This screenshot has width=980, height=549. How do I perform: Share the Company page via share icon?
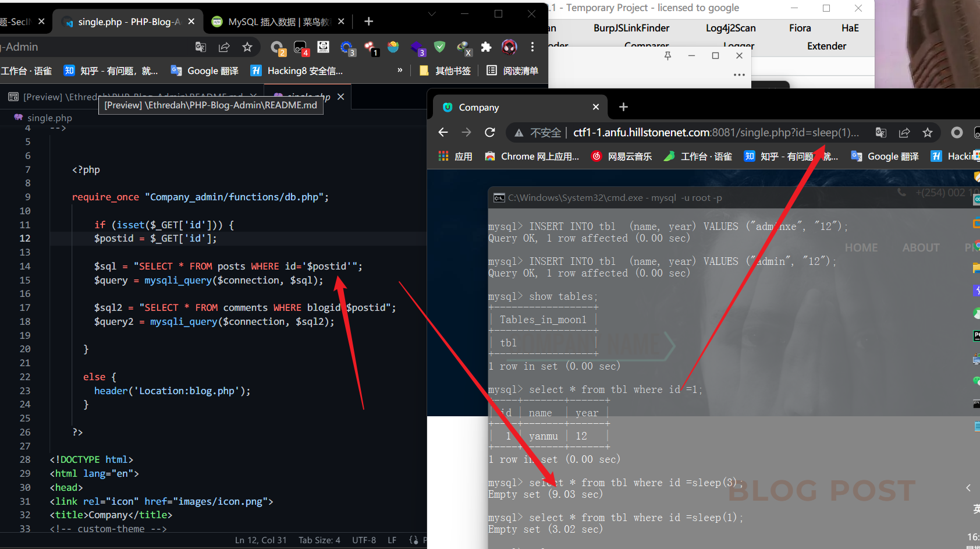tap(904, 133)
